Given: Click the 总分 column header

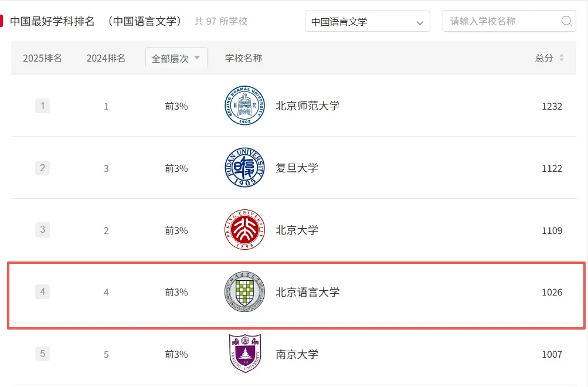Looking at the screenshot, I should point(543,58).
